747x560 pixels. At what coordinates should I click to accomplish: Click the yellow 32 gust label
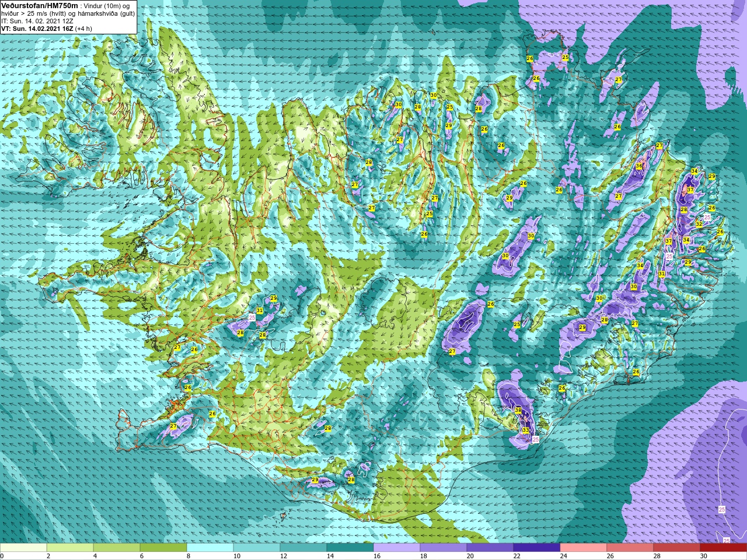[x=699, y=224]
